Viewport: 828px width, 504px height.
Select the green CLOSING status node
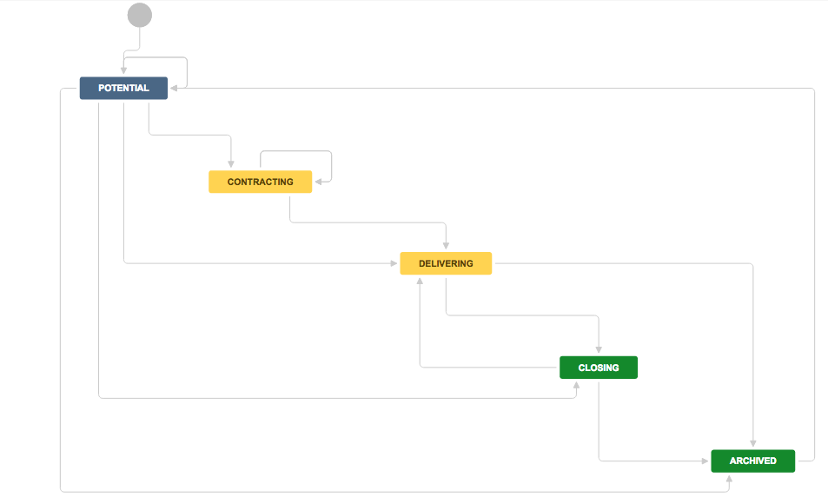tap(599, 368)
